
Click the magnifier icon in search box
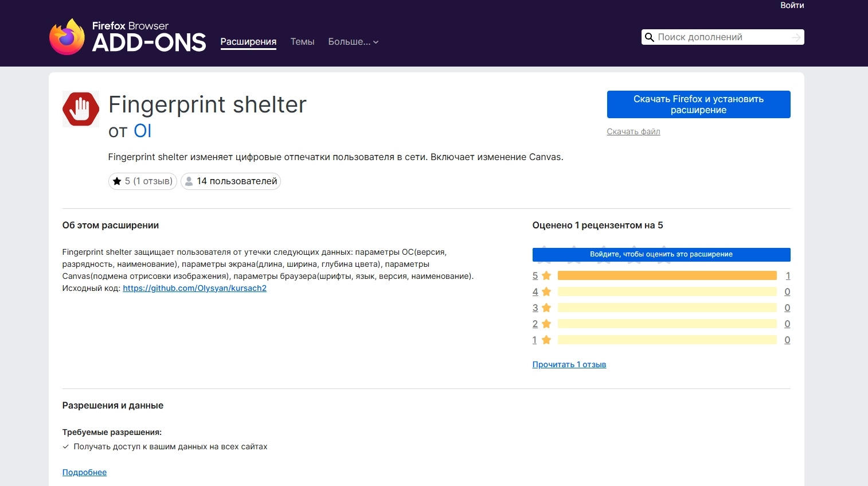650,37
